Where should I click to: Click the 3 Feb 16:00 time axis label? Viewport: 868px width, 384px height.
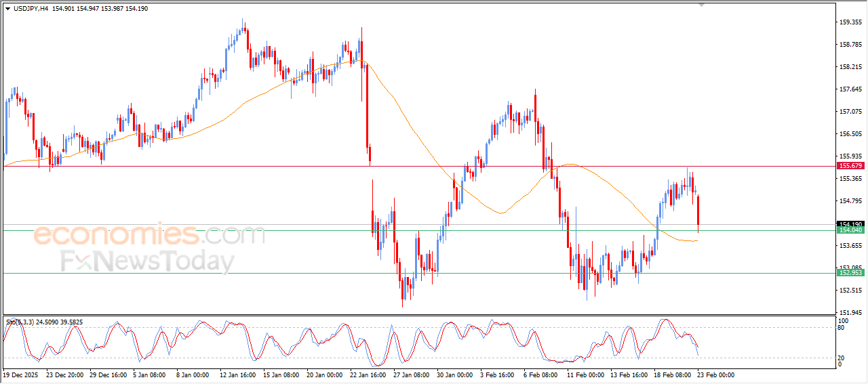pyautogui.click(x=498, y=374)
